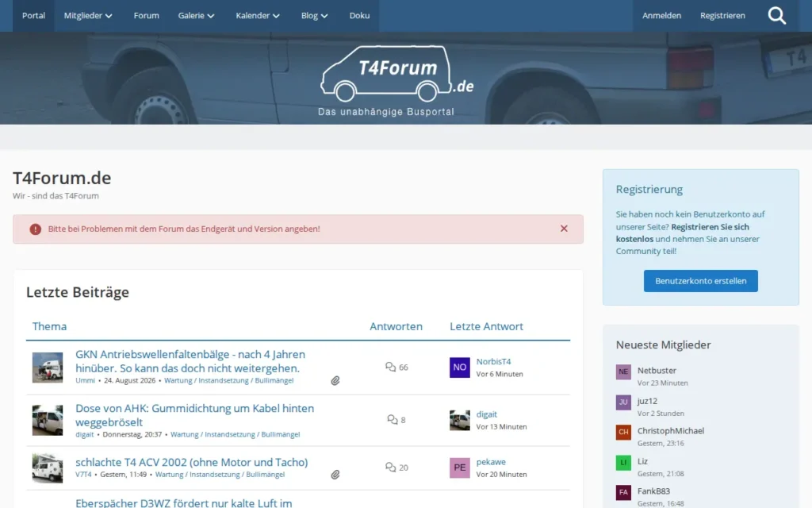Click Benutzerkonto erstellen button
This screenshot has height=508, width=812.
pos(701,281)
